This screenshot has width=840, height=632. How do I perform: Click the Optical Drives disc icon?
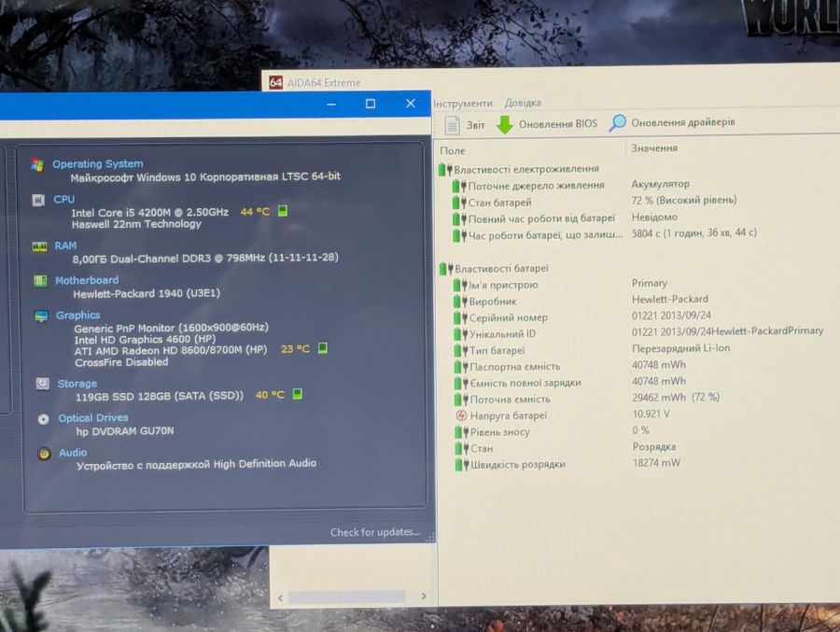pyautogui.click(x=44, y=419)
